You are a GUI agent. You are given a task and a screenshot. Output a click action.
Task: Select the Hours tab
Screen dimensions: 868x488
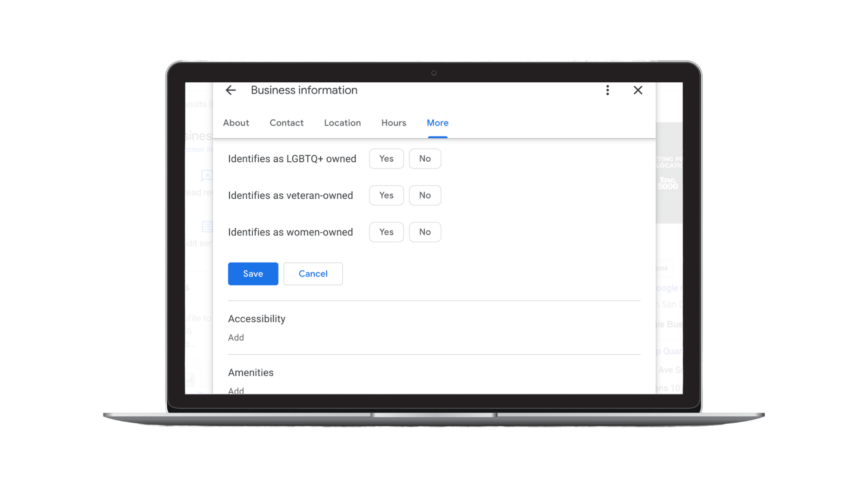393,123
